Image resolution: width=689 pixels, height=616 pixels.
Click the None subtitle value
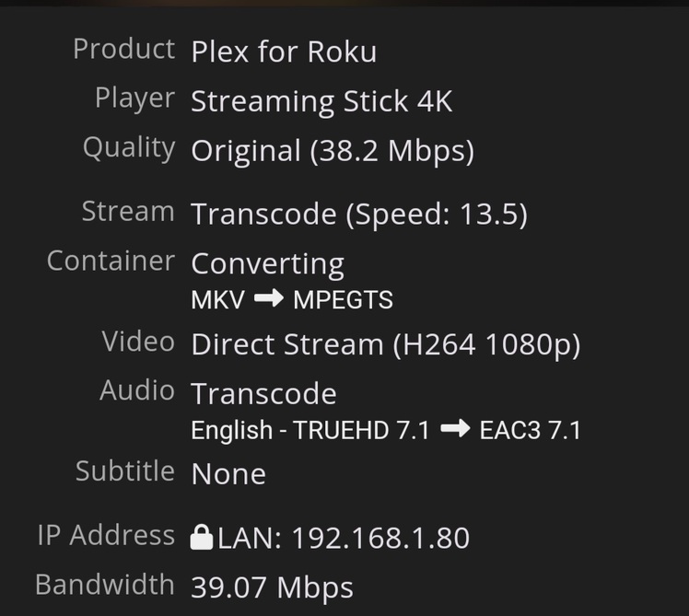pyautogui.click(x=228, y=474)
